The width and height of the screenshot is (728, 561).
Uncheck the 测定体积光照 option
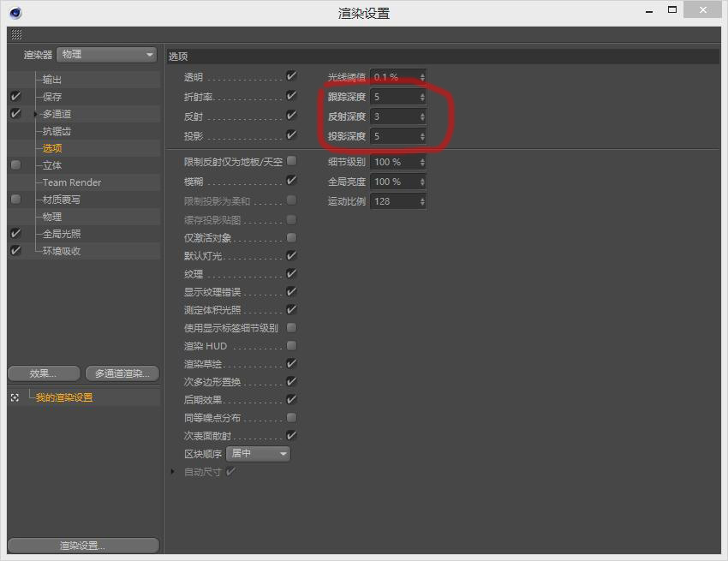pyautogui.click(x=291, y=309)
